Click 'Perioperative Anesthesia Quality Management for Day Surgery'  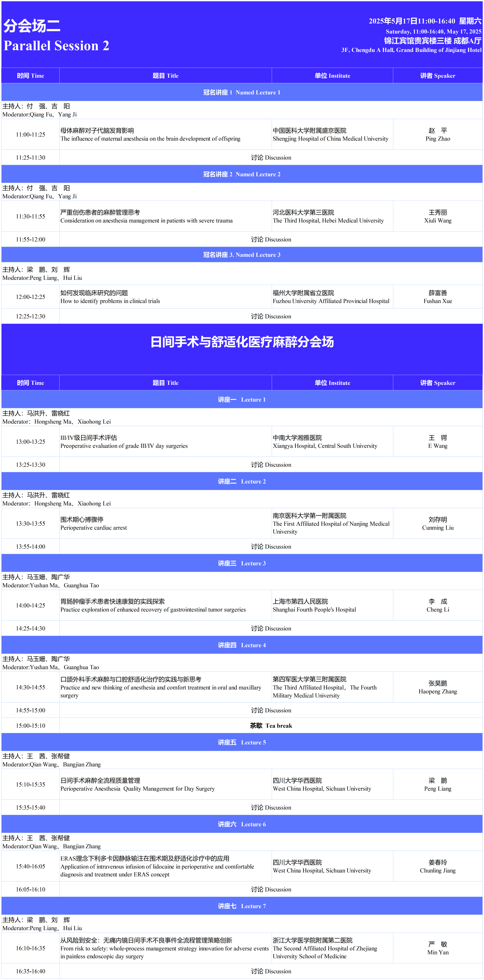[x=137, y=789]
